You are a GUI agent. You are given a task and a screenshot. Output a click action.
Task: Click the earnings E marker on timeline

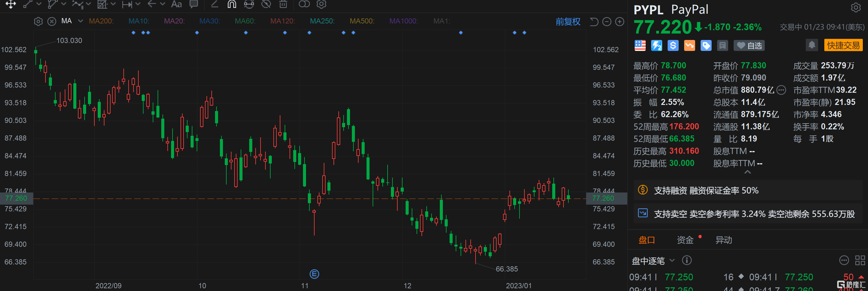[x=314, y=274]
